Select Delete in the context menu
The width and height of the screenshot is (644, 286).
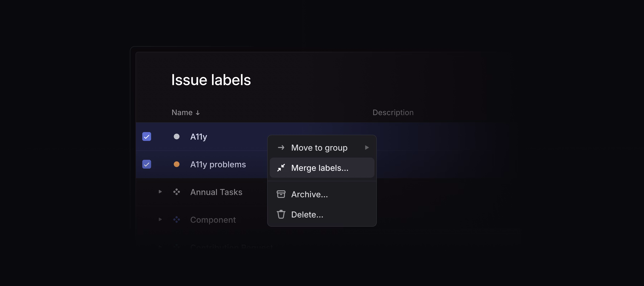click(x=307, y=214)
